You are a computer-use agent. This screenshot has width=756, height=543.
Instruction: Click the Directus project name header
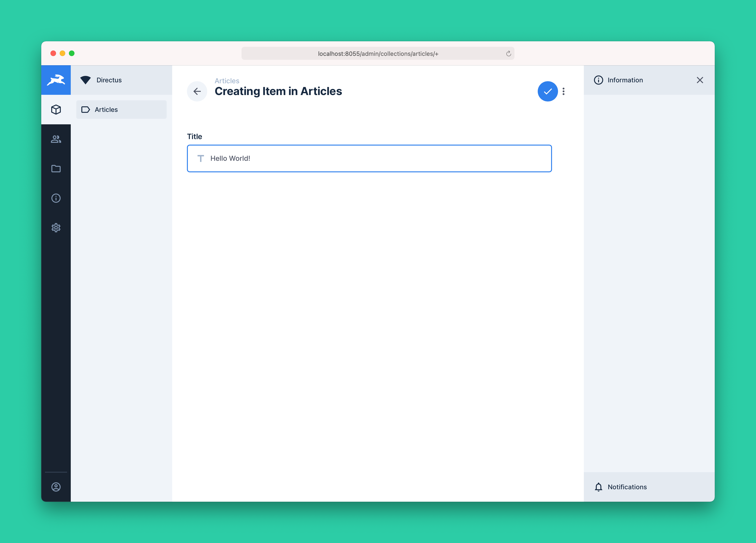pos(109,80)
